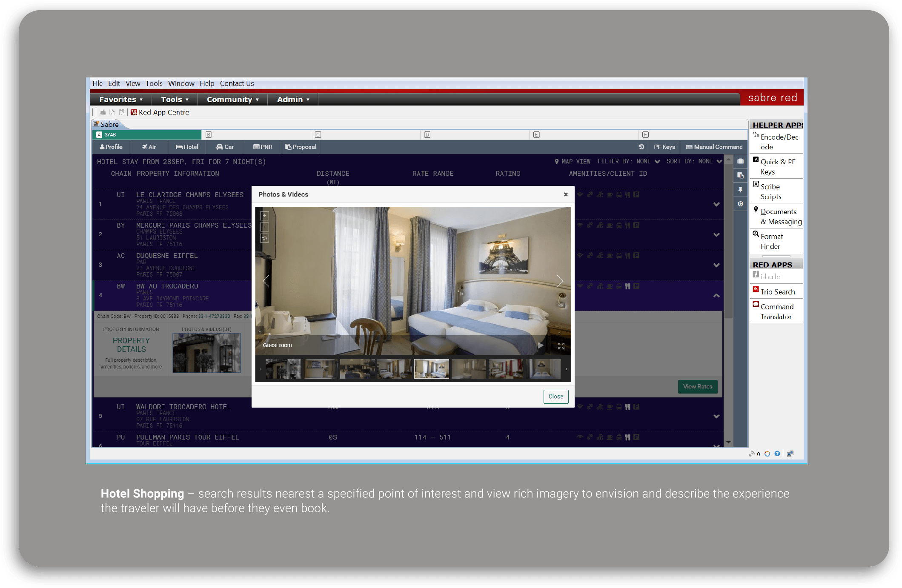Viewport: 902px width, 588px height.
Task: Close the Photos & Videos dialog with X
Action: [566, 194]
